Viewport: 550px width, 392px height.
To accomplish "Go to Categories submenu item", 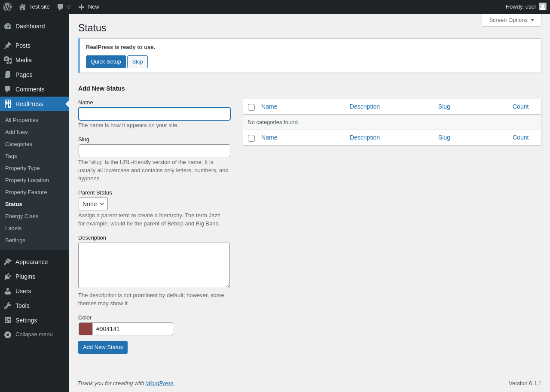I will pos(18,144).
